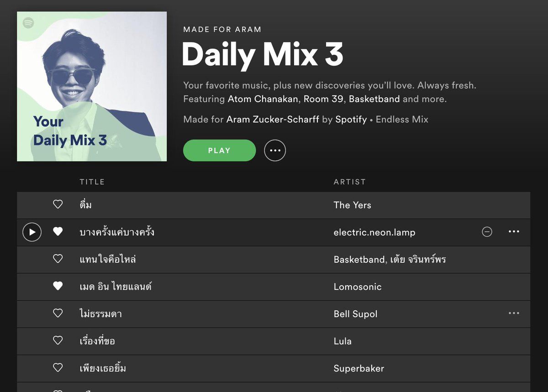Heart the Lula track

[x=58, y=341]
